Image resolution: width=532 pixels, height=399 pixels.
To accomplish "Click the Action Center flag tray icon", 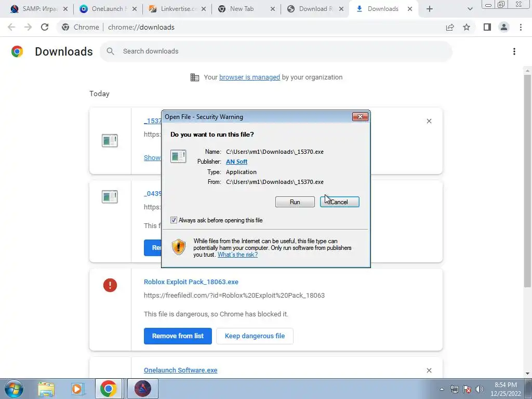I will coord(467,389).
